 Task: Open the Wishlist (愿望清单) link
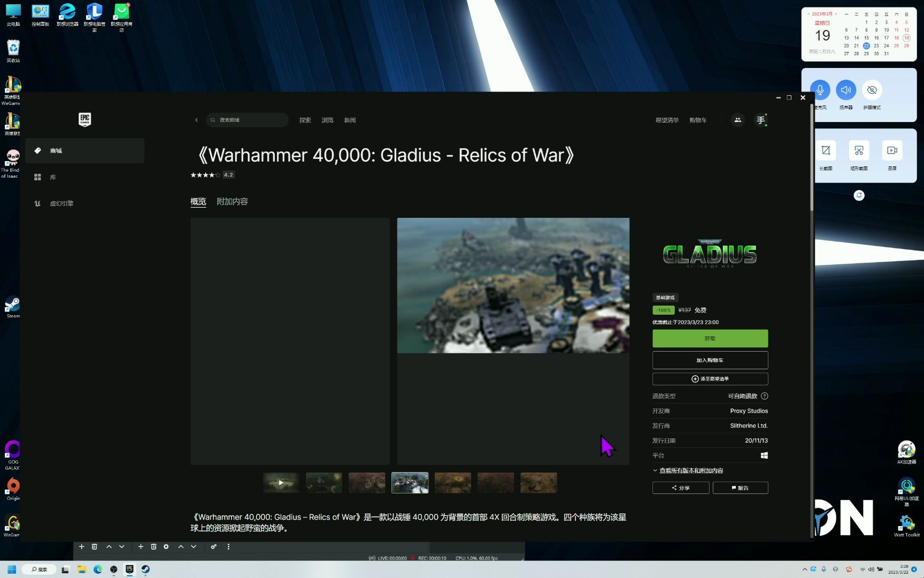[667, 120]
